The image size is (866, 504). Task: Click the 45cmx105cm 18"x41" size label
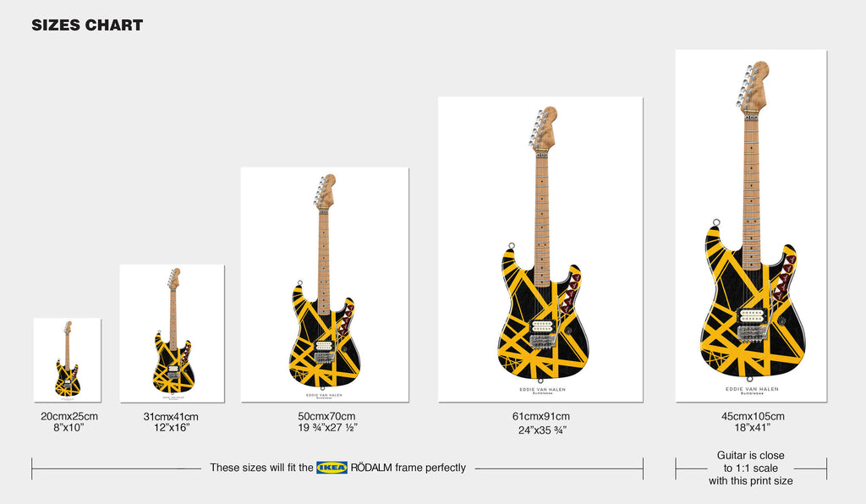[x=753, y=422]
